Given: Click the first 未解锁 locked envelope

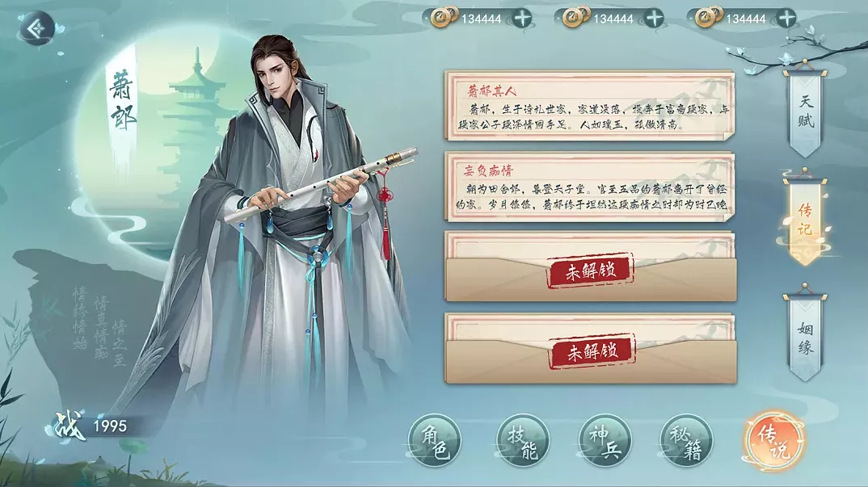Looking at the screenshot, I should (591, 267).
